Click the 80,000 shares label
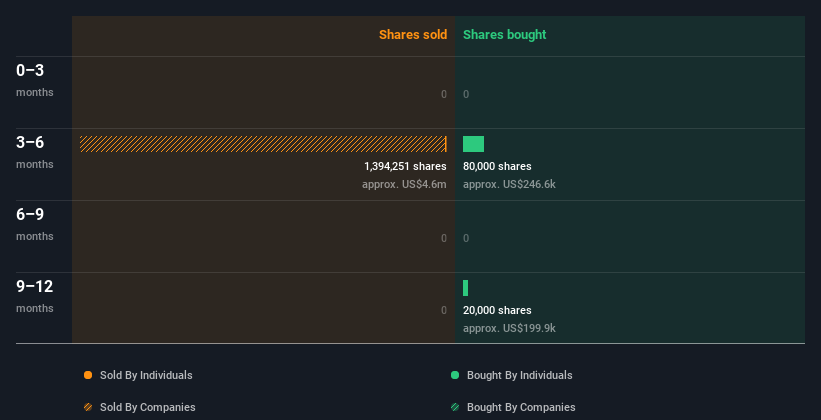 (497, 167)
